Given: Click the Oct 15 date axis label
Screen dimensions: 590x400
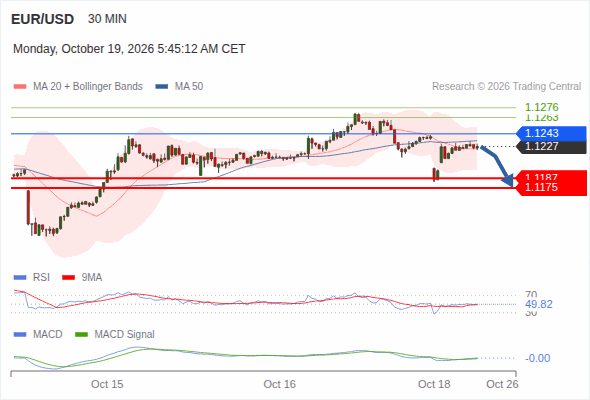Looking at the screenshot, I should point(107,384).
